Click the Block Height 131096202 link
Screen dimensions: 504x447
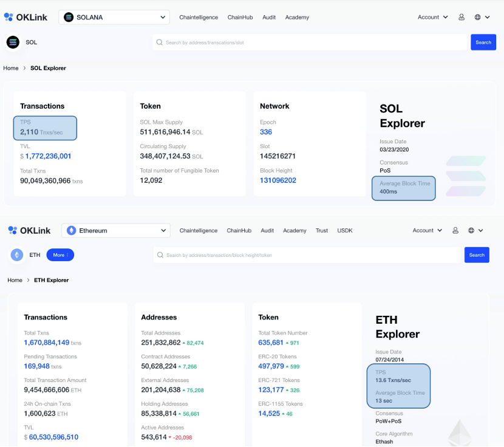pos(278,180)
